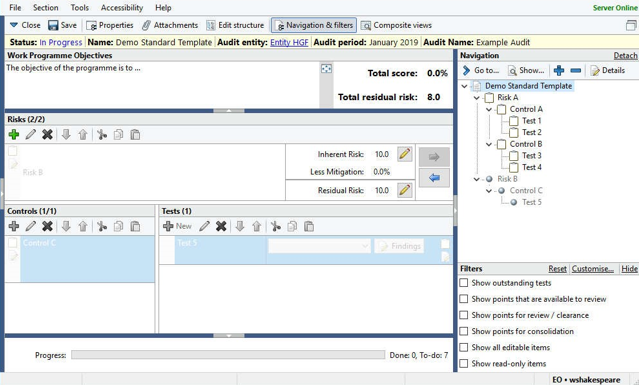This screenshot has height=385, width=639.
Task: Edit test with pencil in Tests toolbar
Action: [205, 226]
